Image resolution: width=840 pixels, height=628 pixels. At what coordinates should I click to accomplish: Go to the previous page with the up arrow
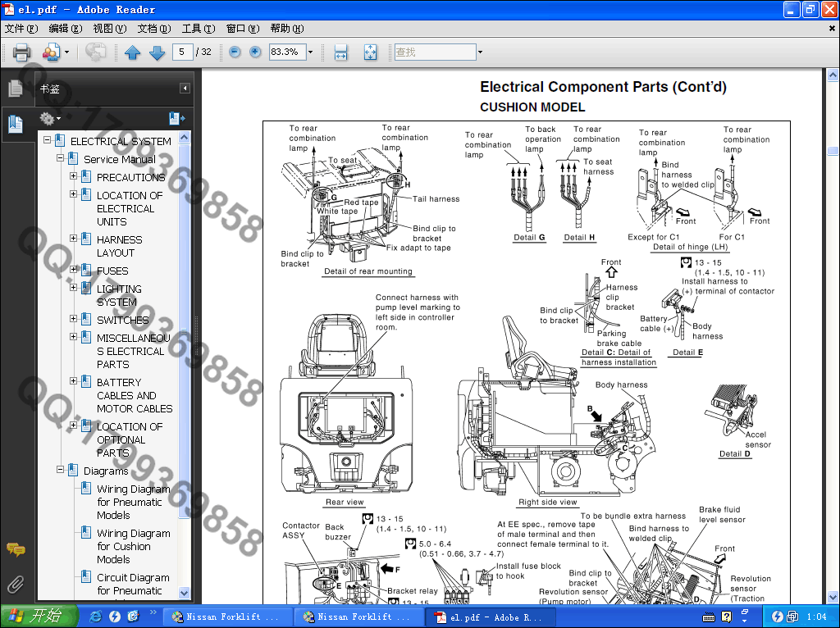(x=133, y=52)
